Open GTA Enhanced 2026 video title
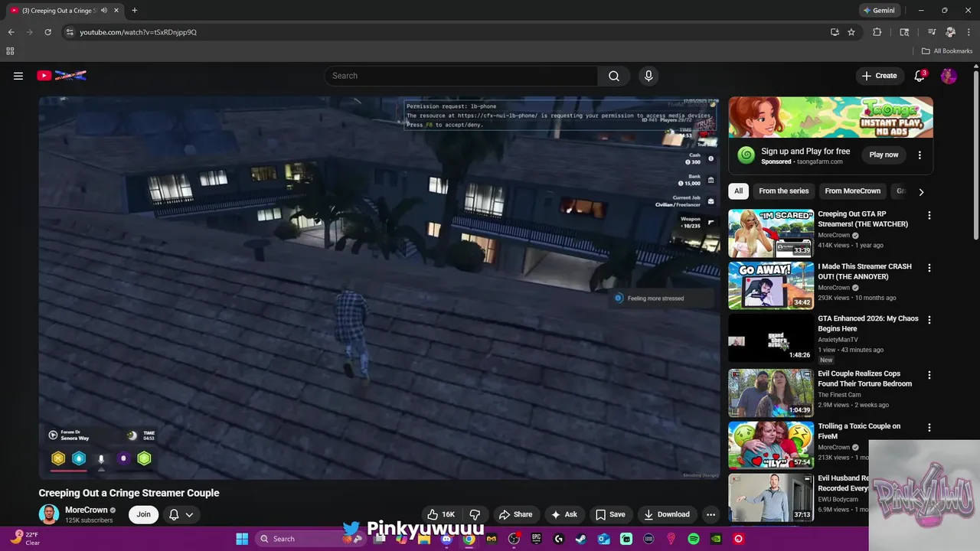Viewport: 980px width, 551px height. click(x=867, y=323)
